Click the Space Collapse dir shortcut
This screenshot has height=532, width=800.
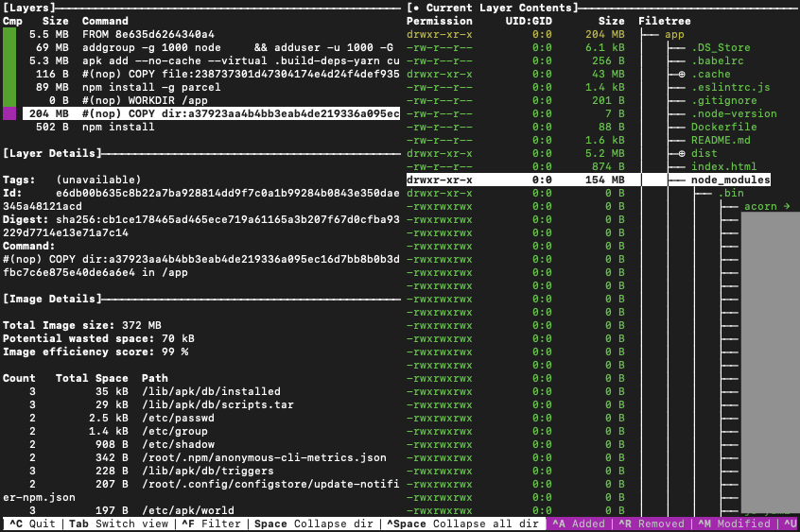tap(314, 523)
